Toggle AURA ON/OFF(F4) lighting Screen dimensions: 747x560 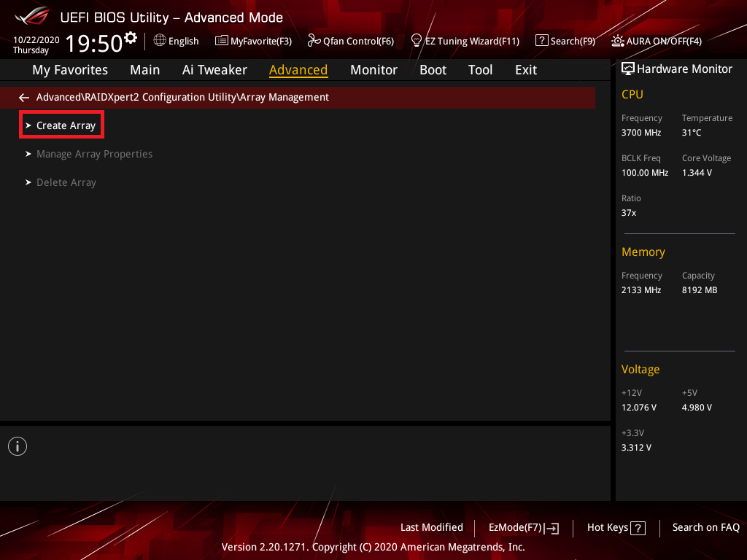(x=657, y=41)
